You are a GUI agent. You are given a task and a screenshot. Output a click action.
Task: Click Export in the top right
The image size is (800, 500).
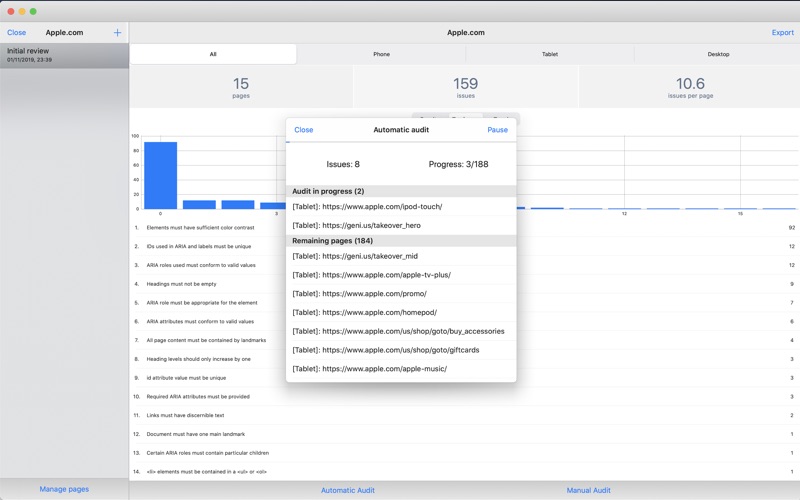pos(783,33)
